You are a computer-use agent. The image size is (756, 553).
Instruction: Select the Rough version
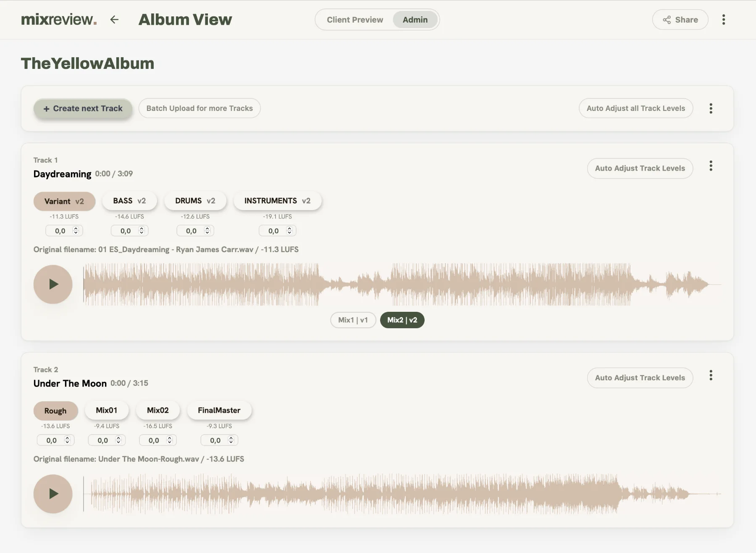click(x=56, y=411)
